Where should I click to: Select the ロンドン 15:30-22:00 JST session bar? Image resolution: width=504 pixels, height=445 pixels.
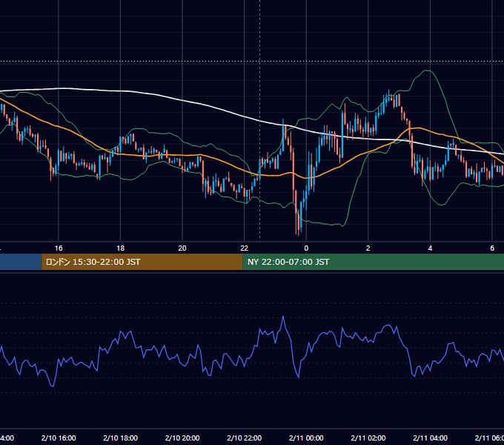pyautogui.click(x=142, y=262)
